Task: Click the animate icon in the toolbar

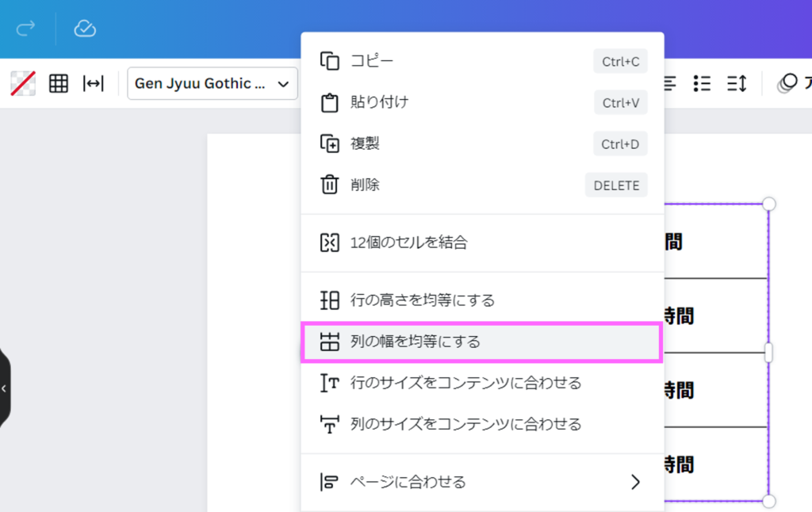Action: [x=788, y=83]
